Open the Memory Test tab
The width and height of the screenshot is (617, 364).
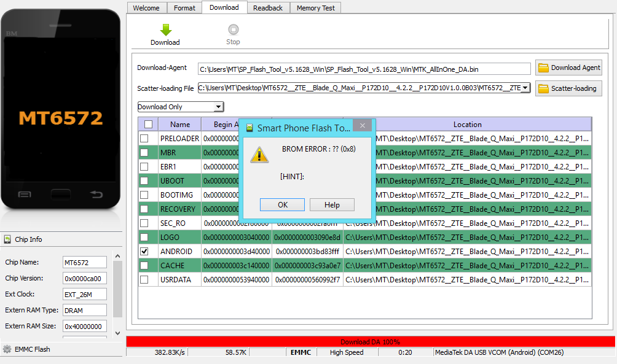coord(316,8)
